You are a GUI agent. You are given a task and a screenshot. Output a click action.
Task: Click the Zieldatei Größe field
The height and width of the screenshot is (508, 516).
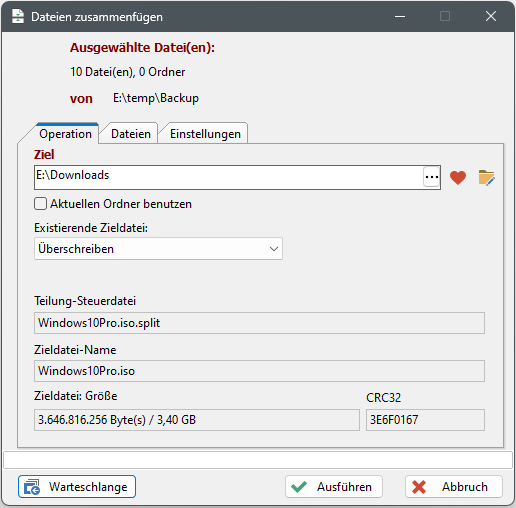(x=197, y=420)
